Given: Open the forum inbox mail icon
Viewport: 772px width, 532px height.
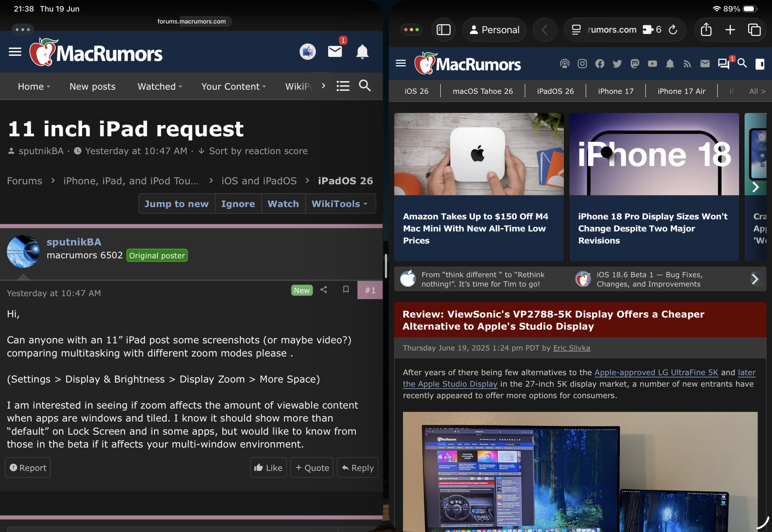Looking at the screenshot, I should [x=335, y=51].
